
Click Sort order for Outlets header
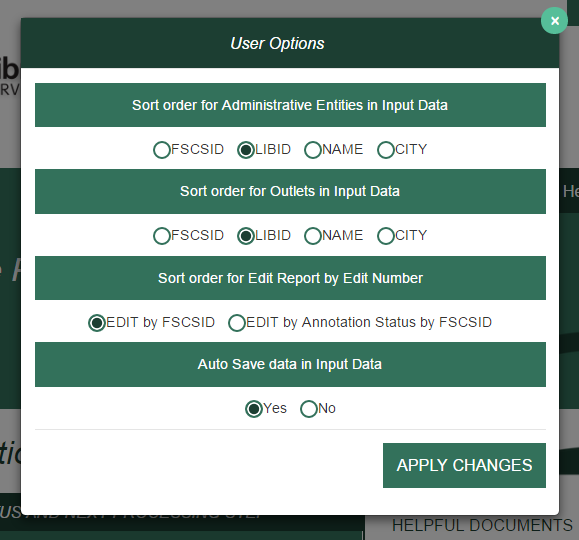point(290,191)
